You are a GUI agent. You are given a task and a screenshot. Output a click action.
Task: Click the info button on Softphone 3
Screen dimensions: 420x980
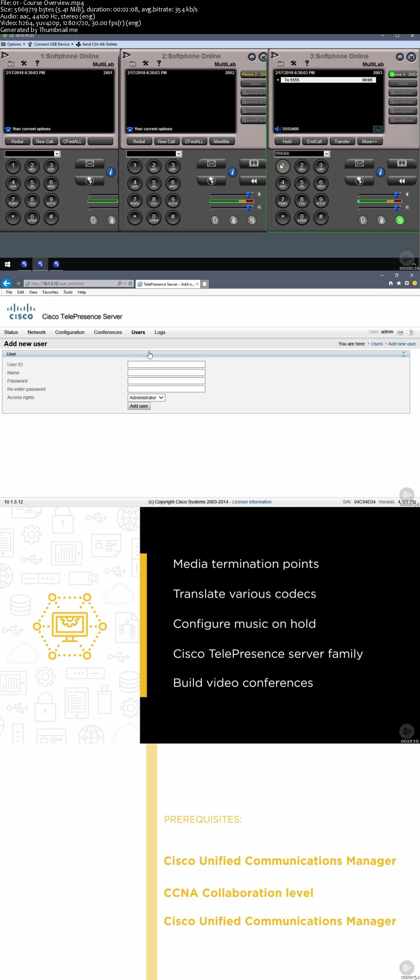pyautogui.click(x=381, y=172)
